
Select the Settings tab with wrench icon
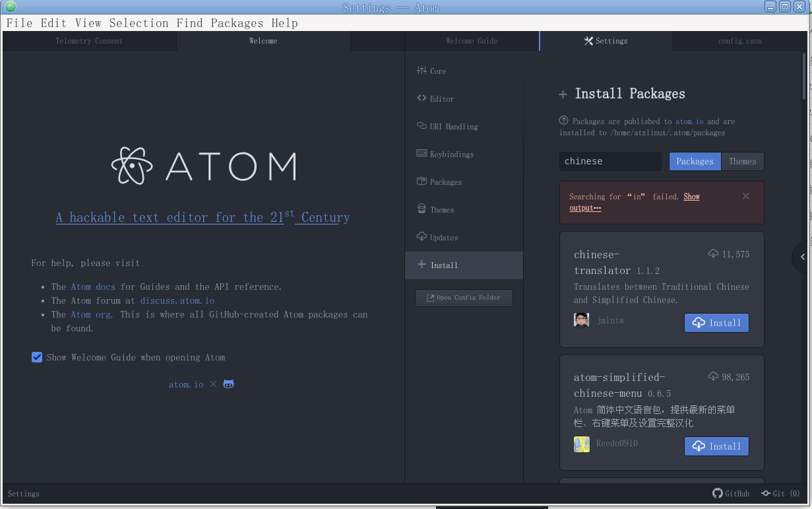(606, 41)
